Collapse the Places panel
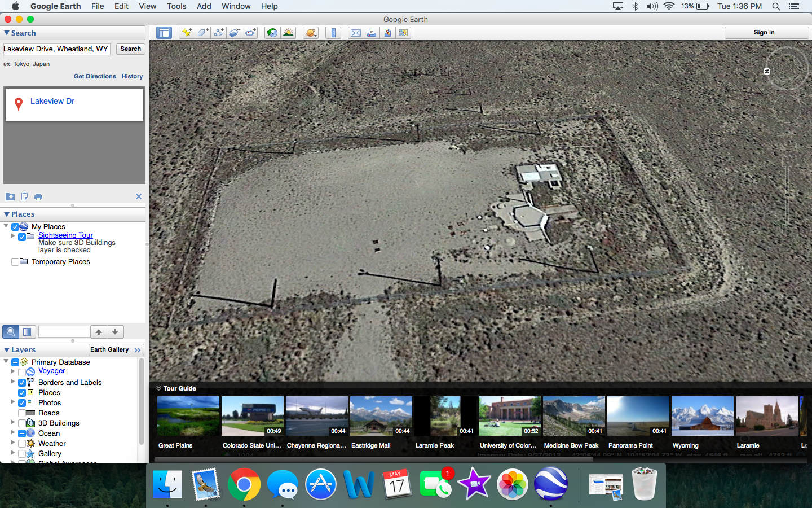812x508 pixels. pos(7,214)
